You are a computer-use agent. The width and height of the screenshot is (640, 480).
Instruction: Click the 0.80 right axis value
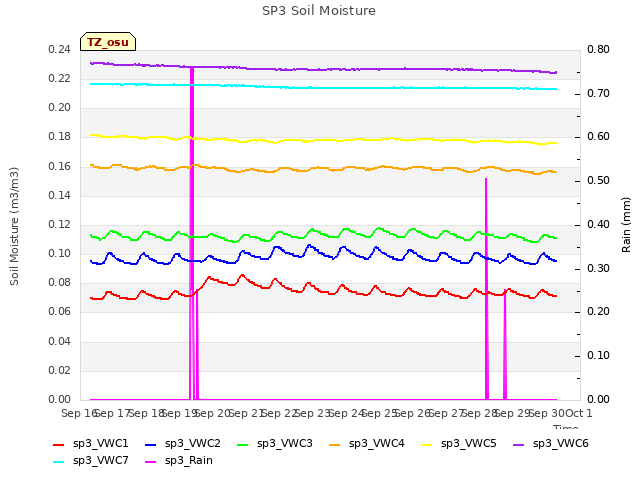click(x=598, y=49)
